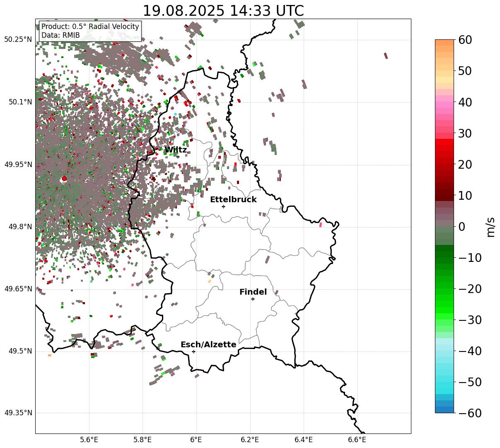
Task: Click the Wiltz city label
Action: click(x=176, y=150)
